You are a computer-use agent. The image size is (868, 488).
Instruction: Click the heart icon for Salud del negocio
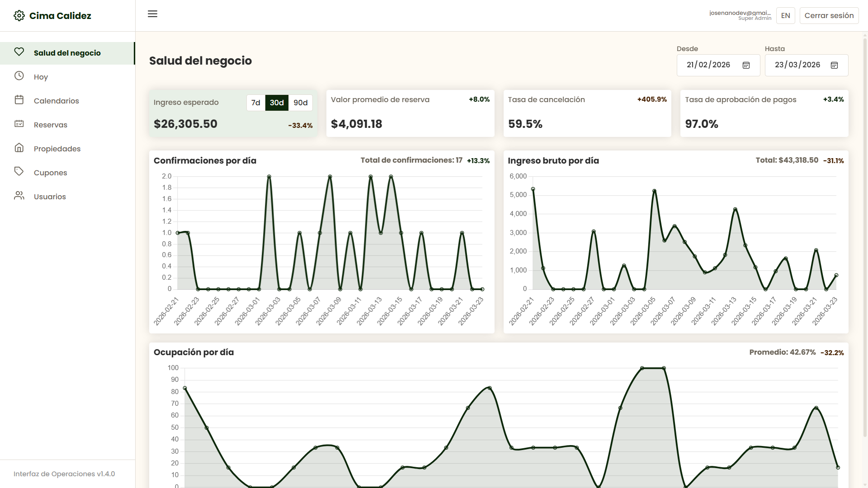[x=19, y=52]
